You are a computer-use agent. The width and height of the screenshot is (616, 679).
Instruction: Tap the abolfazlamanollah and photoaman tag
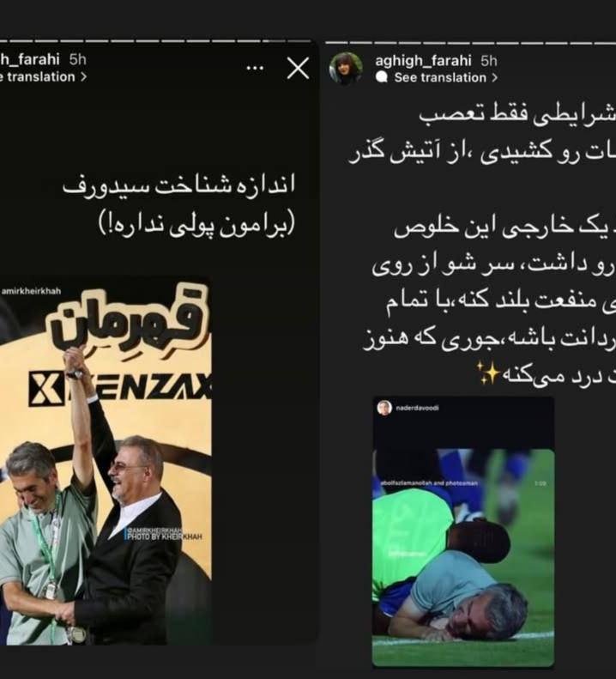coord(429,482)
